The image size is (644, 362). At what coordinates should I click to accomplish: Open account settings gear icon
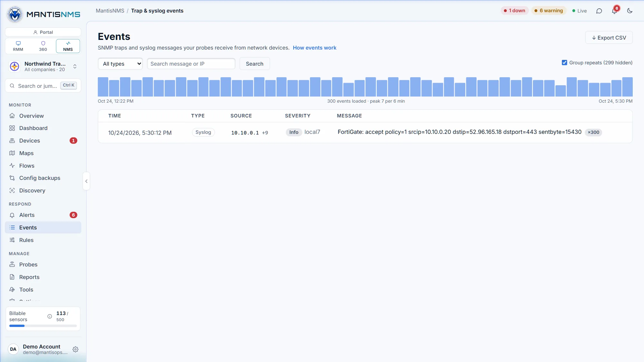[75, 349]
